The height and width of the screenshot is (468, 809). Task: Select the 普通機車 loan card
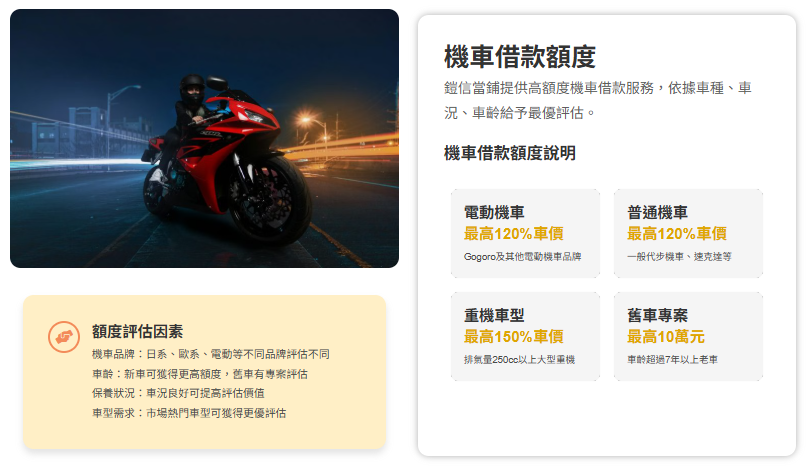688,234
